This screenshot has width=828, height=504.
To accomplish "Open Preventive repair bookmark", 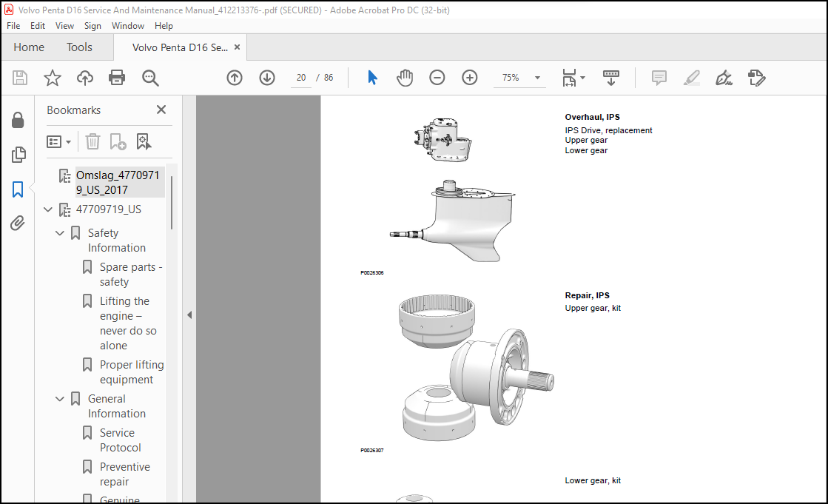I will click(124, 474).
